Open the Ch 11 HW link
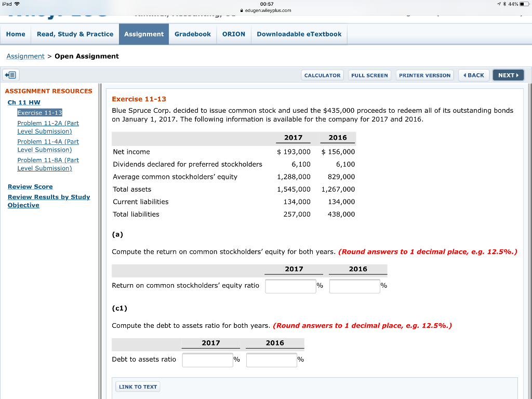This screenshot has height=399, width=532. point(23,102)
